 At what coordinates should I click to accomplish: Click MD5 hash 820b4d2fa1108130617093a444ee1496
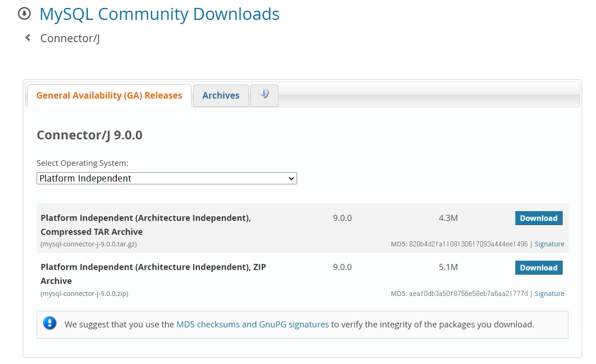(469, 244)
